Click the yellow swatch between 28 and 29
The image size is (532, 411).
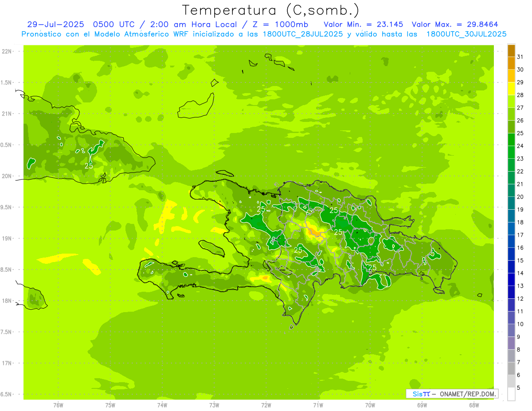[x=511, y=89]
